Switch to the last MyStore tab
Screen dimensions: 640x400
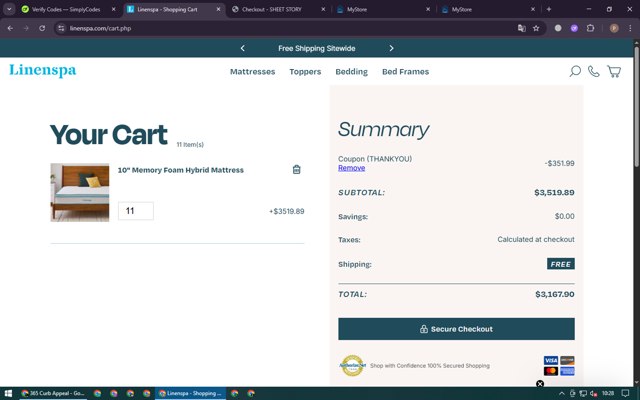click(x=489, y=9)
